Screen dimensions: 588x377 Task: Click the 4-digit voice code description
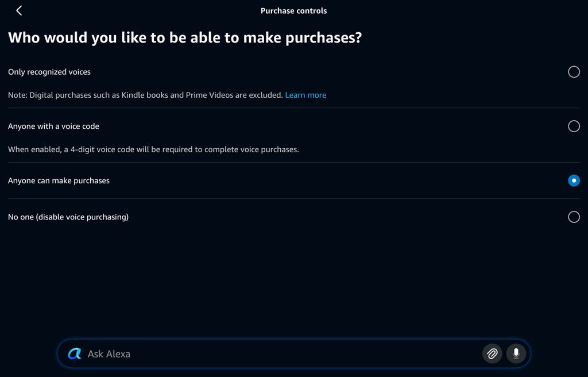(x=153, y=149)
